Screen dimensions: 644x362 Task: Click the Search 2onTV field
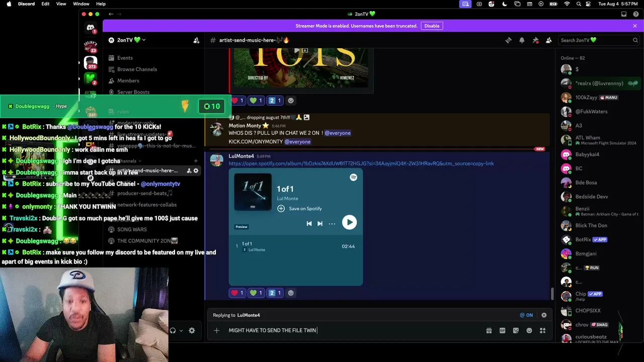[x=599, y=40]
